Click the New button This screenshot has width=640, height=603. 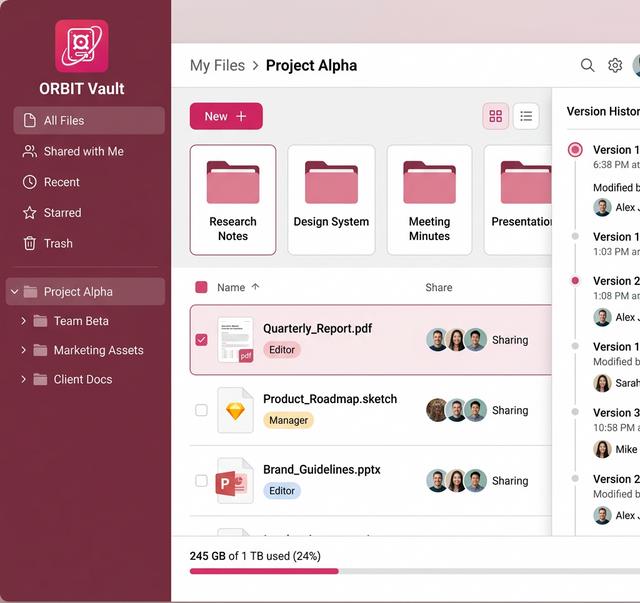click(226, 116)
